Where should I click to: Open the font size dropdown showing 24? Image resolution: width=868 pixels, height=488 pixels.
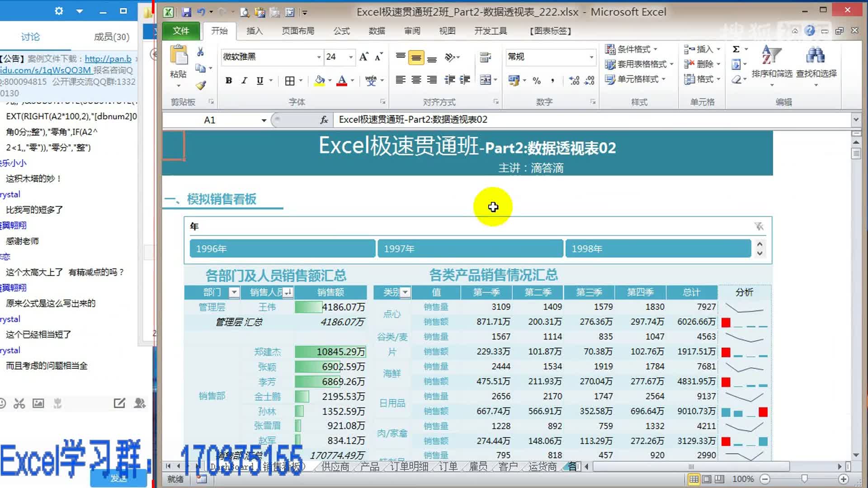point(351,57)
